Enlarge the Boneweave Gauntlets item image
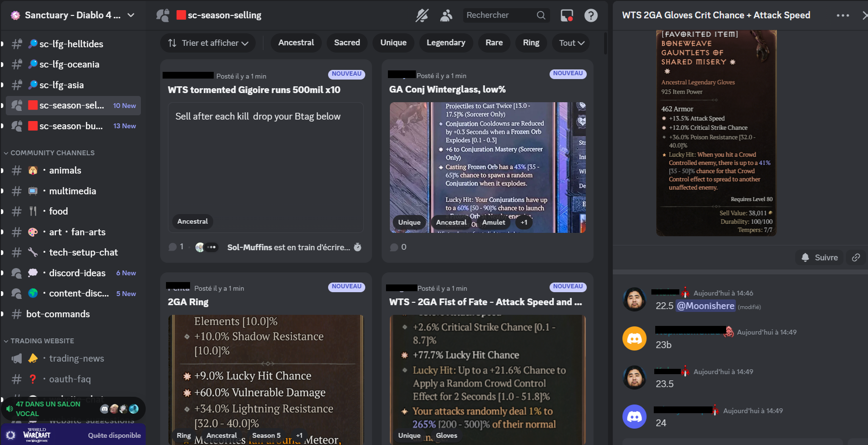Viewport: 868px width, 445px height. coord(716,133)
